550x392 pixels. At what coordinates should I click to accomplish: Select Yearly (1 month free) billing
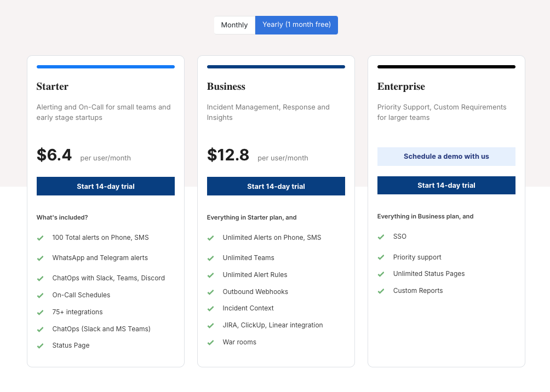point(296,25)
